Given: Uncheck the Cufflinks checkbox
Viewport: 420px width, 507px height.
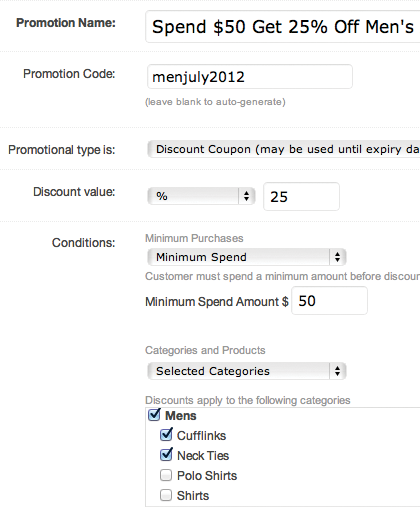Looking at the screenshot, I should 166,435.
